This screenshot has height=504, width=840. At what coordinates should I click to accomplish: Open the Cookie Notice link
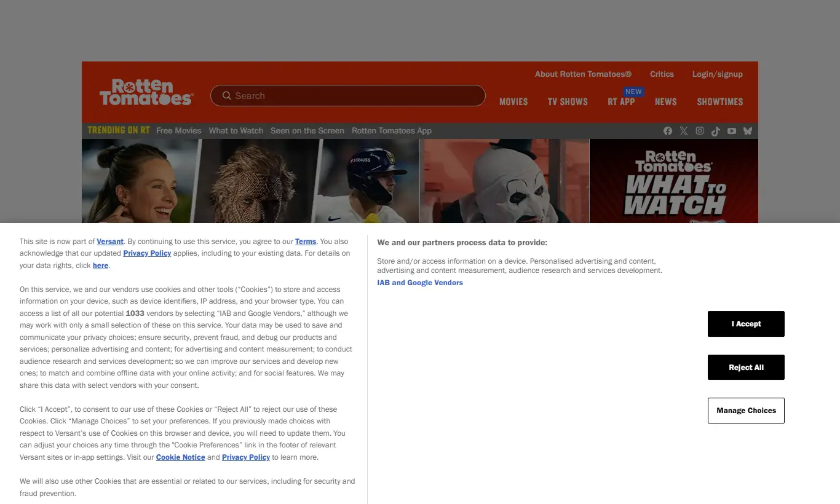tap(181, 457)
